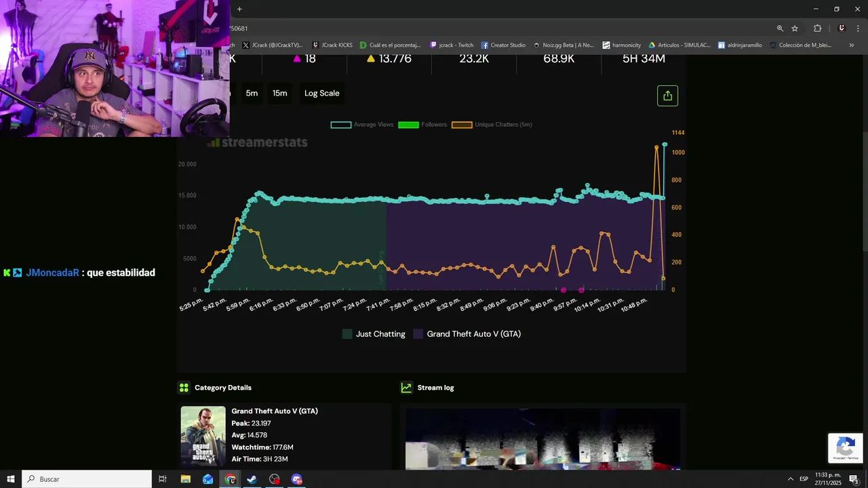
Task: Toggle Average Views legend series
Action: pos(362,125)
